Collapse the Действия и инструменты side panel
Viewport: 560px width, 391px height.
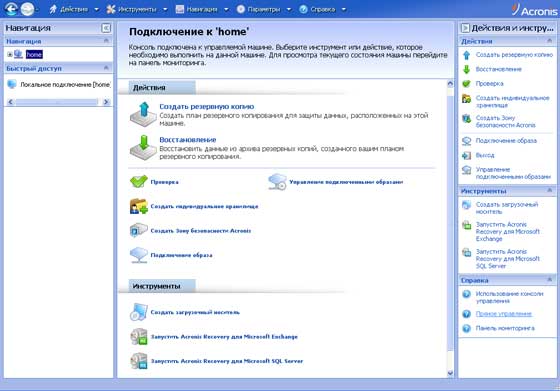coord(465,28)
